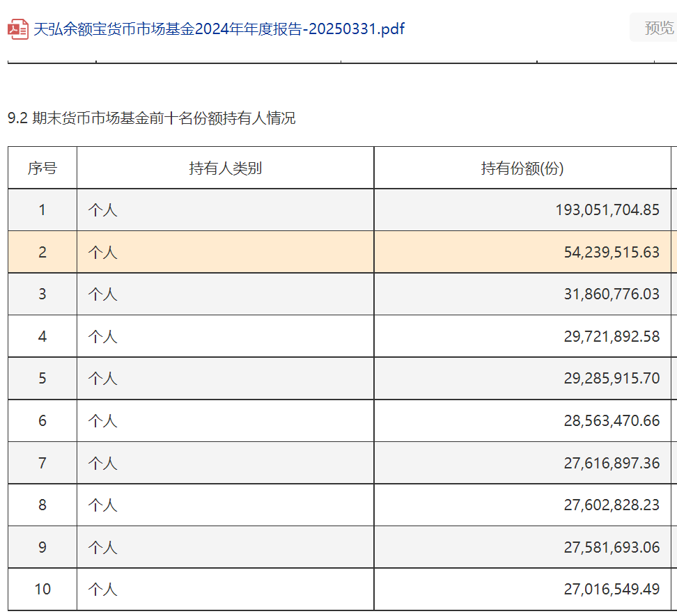This screenshot has width=677, height=616.
Task: Click 个人 in row 6
Action: pos(103,420)
